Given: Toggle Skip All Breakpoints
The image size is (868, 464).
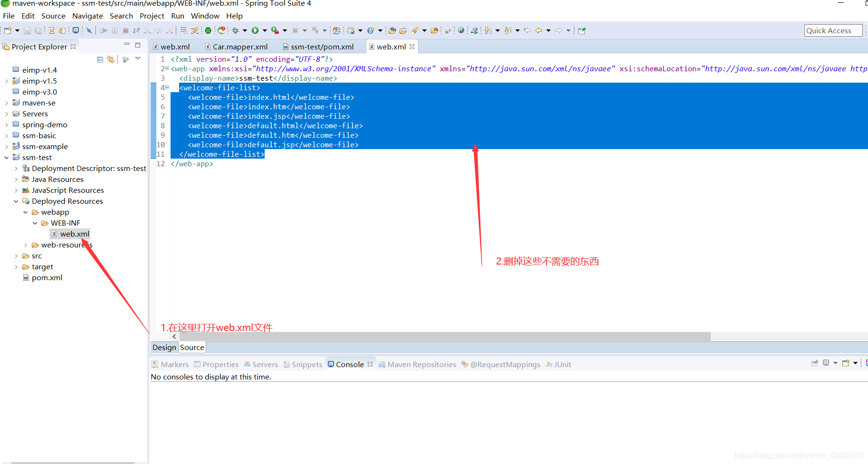Looking at the screenshot, I should (89, 30).
